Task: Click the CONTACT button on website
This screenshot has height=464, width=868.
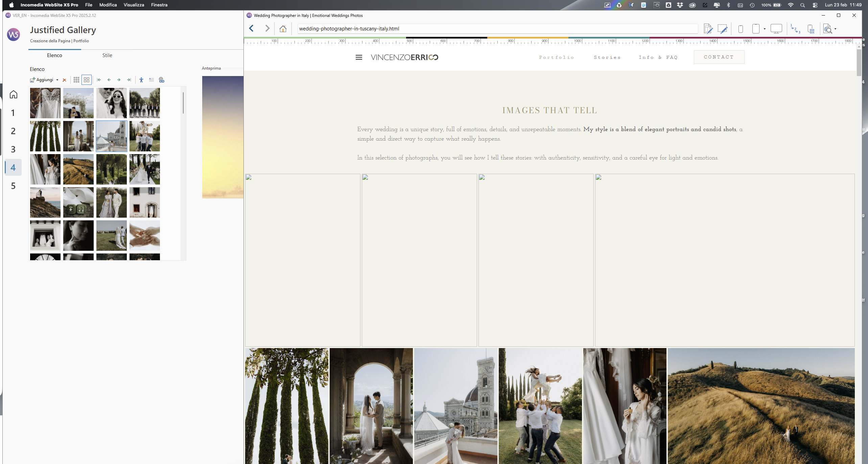Action: (719, 57)
